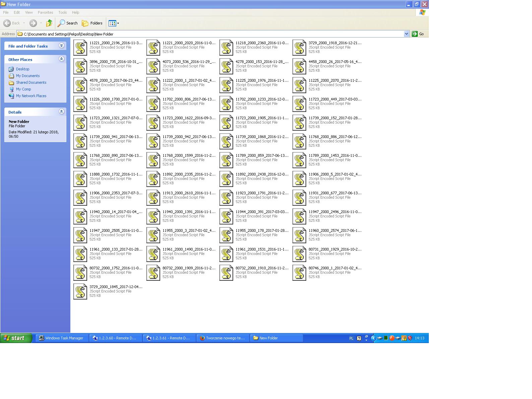
Task: Select script icon for 11768_2000_886 file
Action: [299, 141]
